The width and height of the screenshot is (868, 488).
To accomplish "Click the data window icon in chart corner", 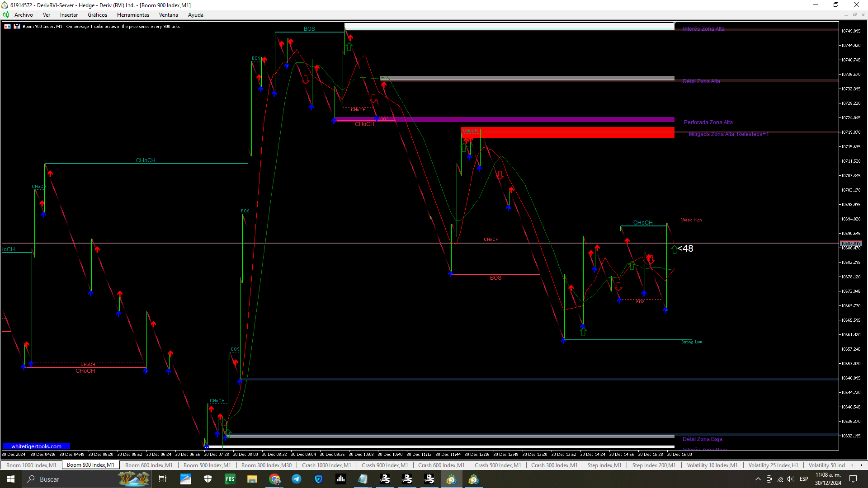I will pyautogui.click(x=8, y=27).
